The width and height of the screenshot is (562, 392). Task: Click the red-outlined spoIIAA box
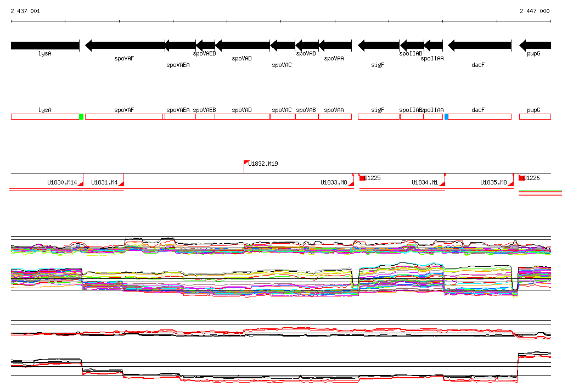click(434, 116)
